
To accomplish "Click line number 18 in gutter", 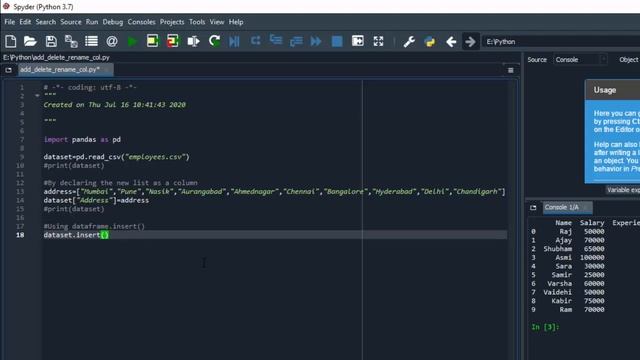I will tap(20, 235).
